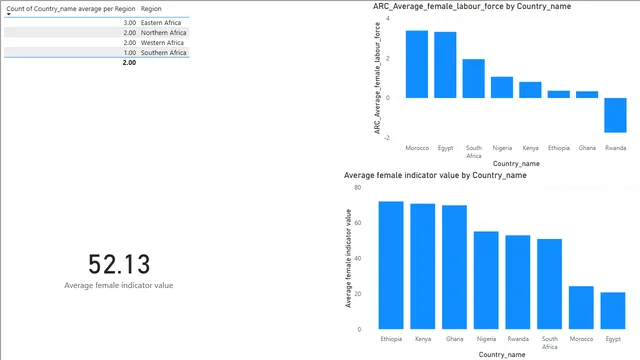Click the 1.00 value for Southern Africa

tap(130, 53)
